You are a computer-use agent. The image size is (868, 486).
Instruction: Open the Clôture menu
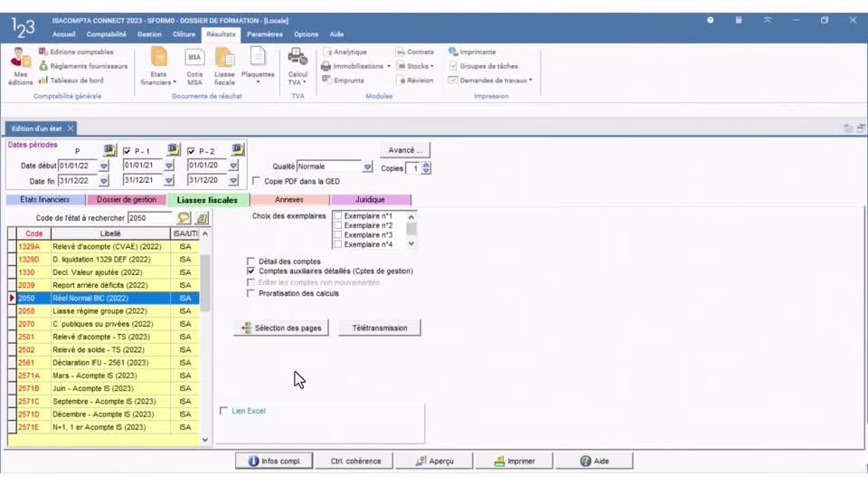184,34
